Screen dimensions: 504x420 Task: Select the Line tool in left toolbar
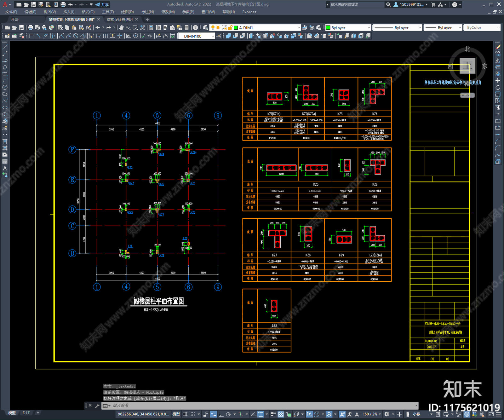coord(5,47)
